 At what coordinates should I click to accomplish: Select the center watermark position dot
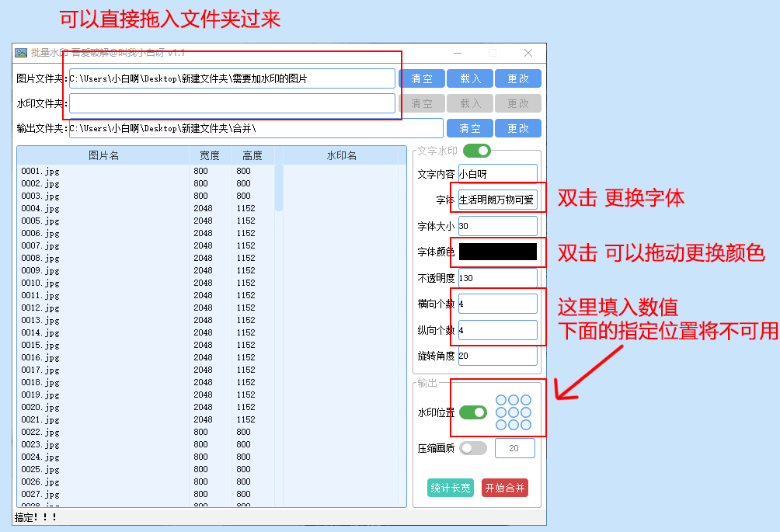coord(514,412)
